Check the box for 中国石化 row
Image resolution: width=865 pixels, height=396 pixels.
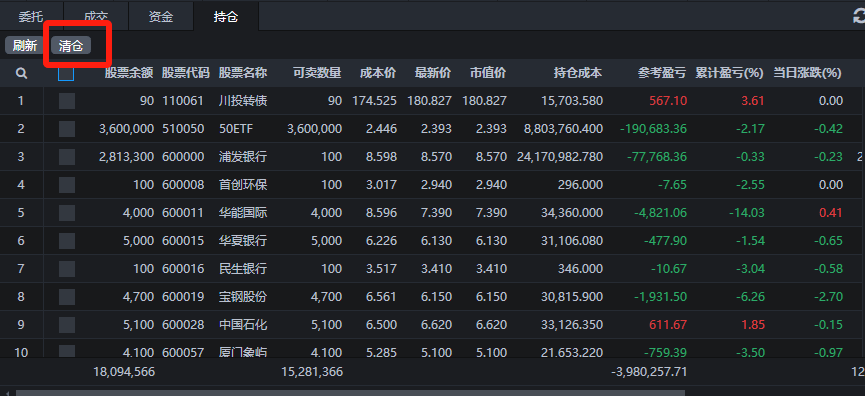(67, 325)
